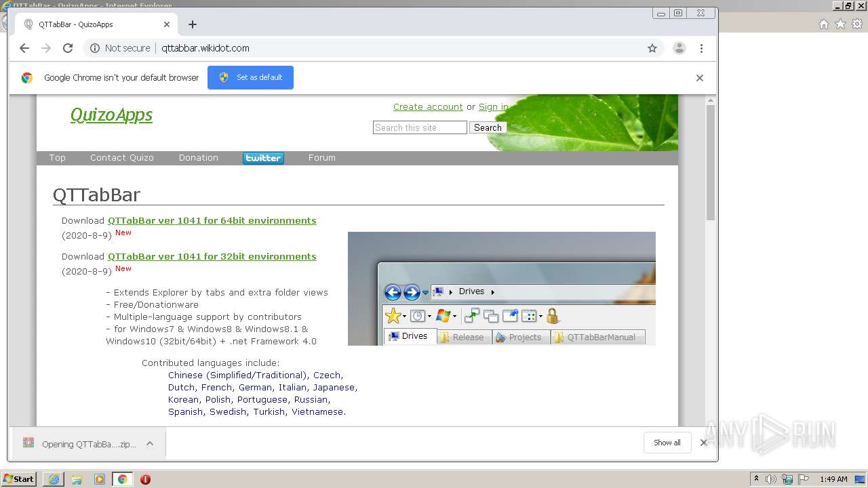Screen dimensions: 868x488
Task: Open the volume speaker tray icon
Action: [771, 479]
